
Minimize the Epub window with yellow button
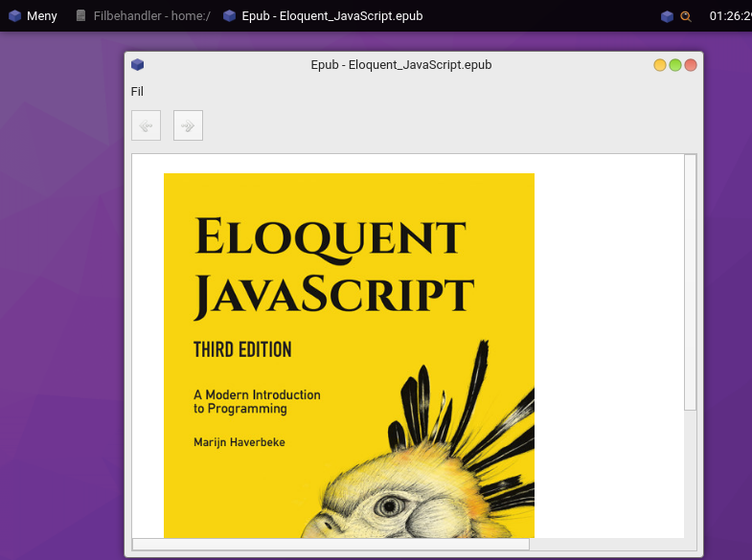pyautogui.click(x=660, y=65)
